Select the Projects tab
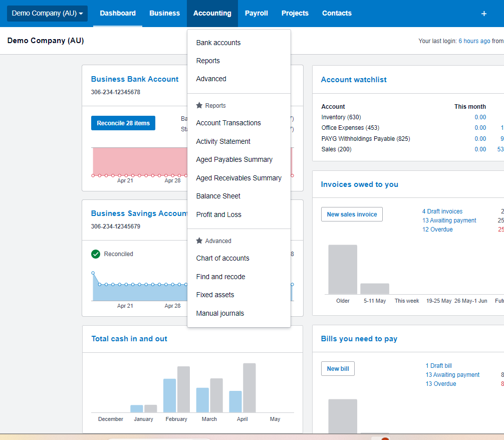Image resolution: width=504 pixels, height=440 pixels. 295,14
